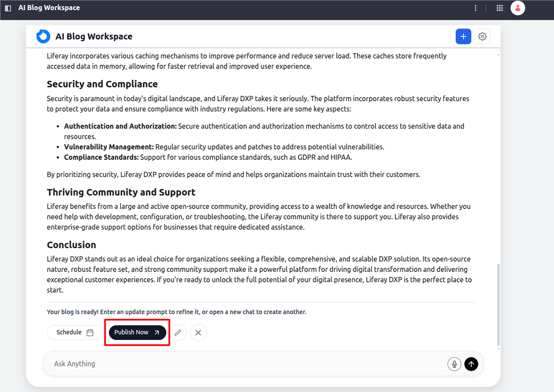This screenshot has height=392, width=554.
Task: Click the 'Liferay DXP stands out' conclusion paragraph
Action: click(259, 274)
